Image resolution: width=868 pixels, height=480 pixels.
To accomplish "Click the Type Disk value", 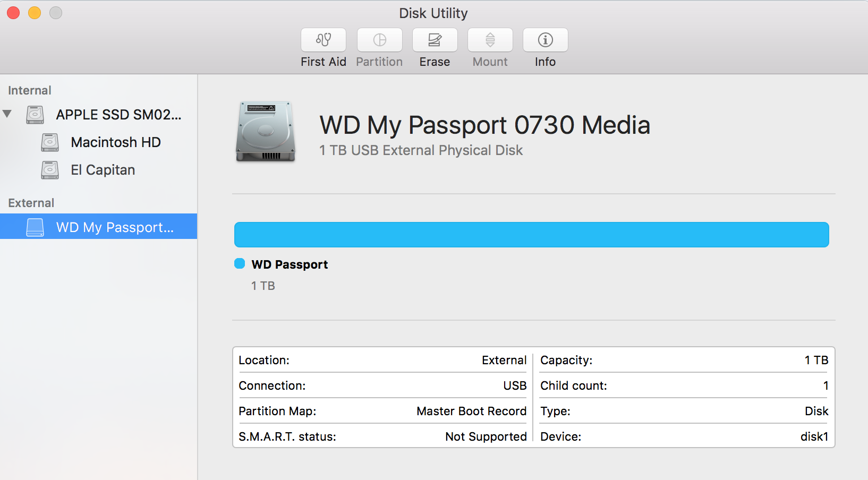I will pos(816,411).
